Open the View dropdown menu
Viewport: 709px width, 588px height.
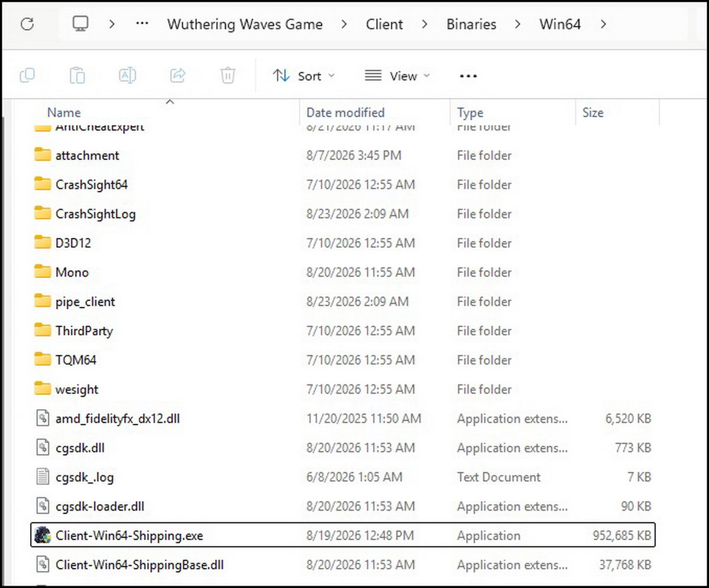(398, 76)
